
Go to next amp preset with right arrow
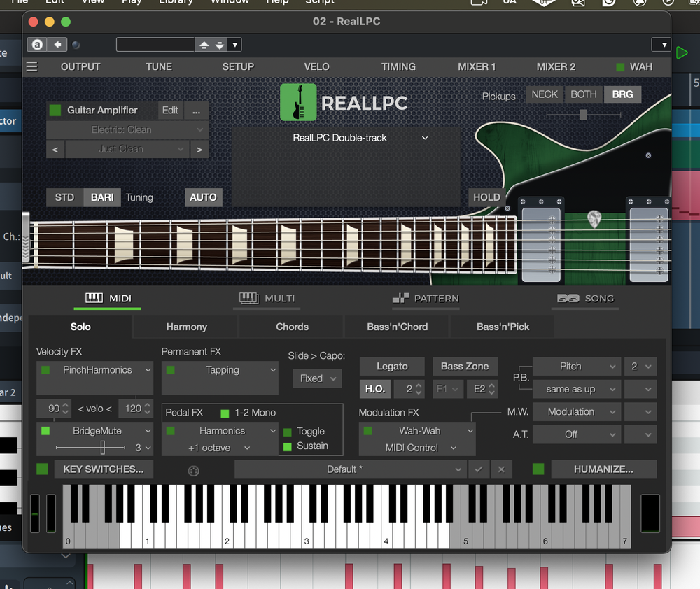coord(199,150)
